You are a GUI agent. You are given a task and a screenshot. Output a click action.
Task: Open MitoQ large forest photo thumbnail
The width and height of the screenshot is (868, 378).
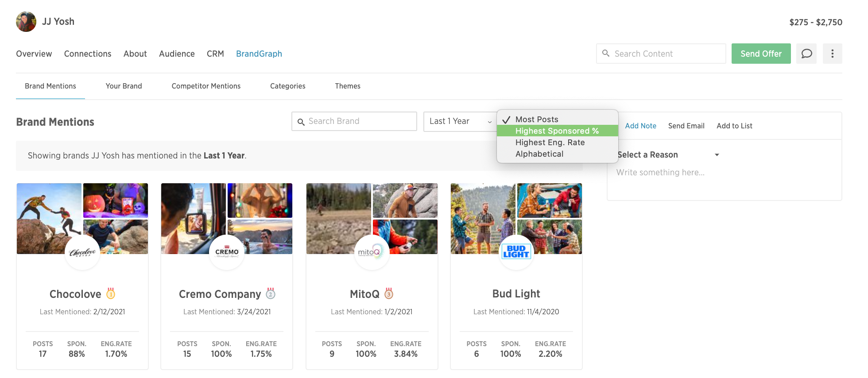pos(339,219)
